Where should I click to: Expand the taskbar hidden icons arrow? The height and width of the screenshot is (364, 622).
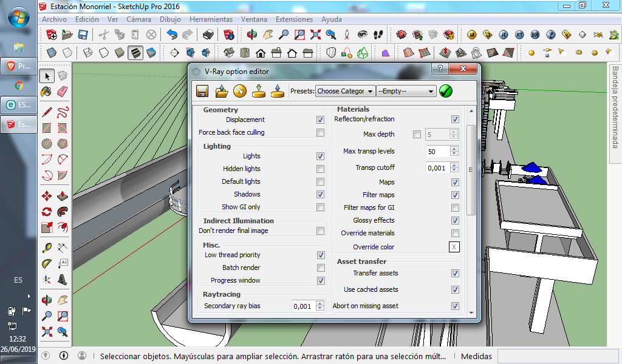click(x=29, y=296)
